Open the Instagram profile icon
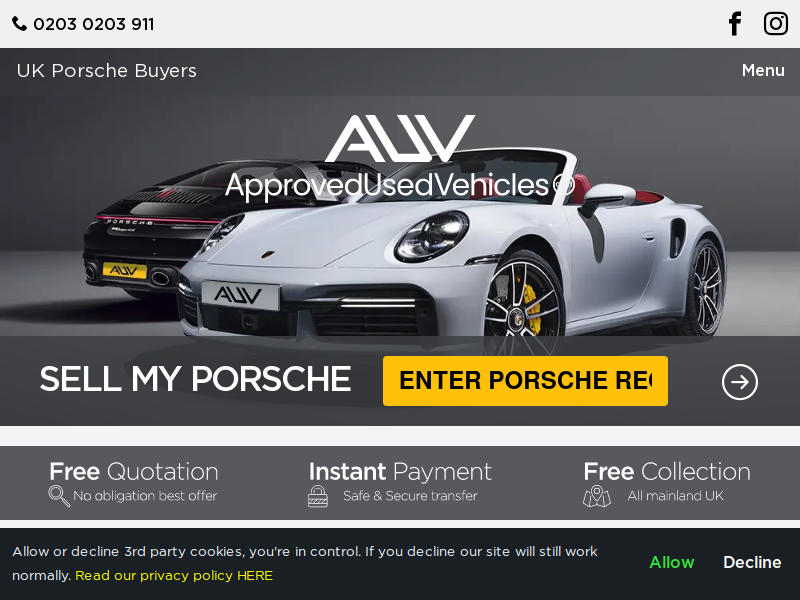800x600 pixels. point(776,23)
